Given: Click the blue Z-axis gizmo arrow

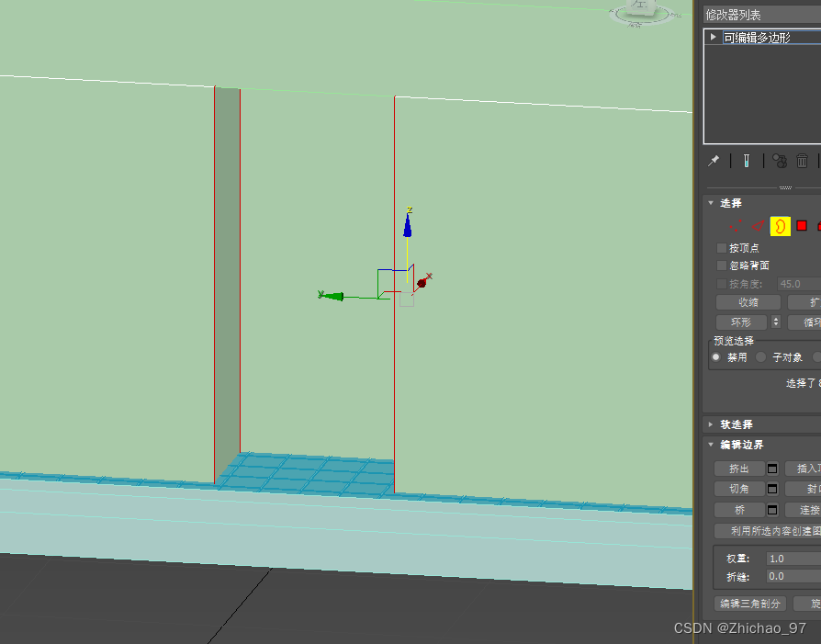Looking at the screenshot, I should click(408, 224).
